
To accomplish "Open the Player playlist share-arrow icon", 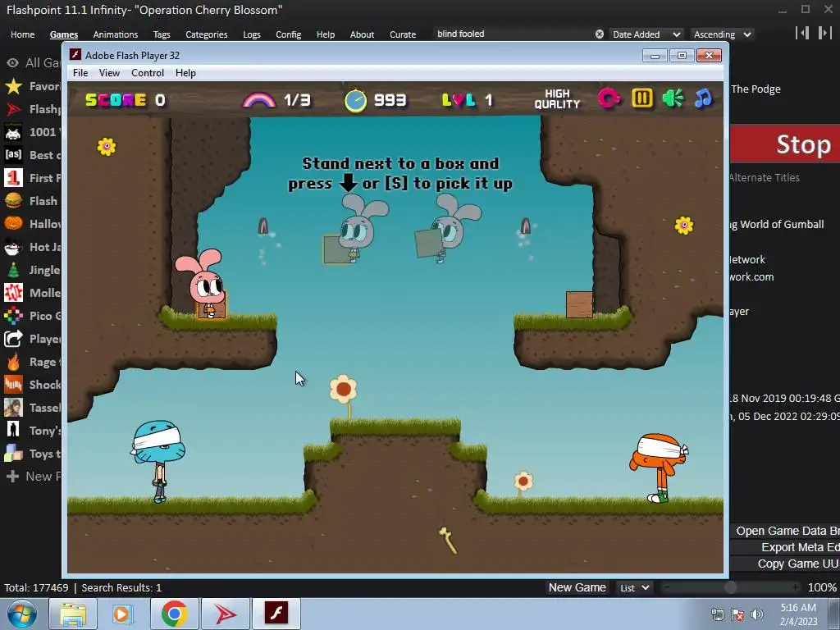I will (x=13, y=339).
